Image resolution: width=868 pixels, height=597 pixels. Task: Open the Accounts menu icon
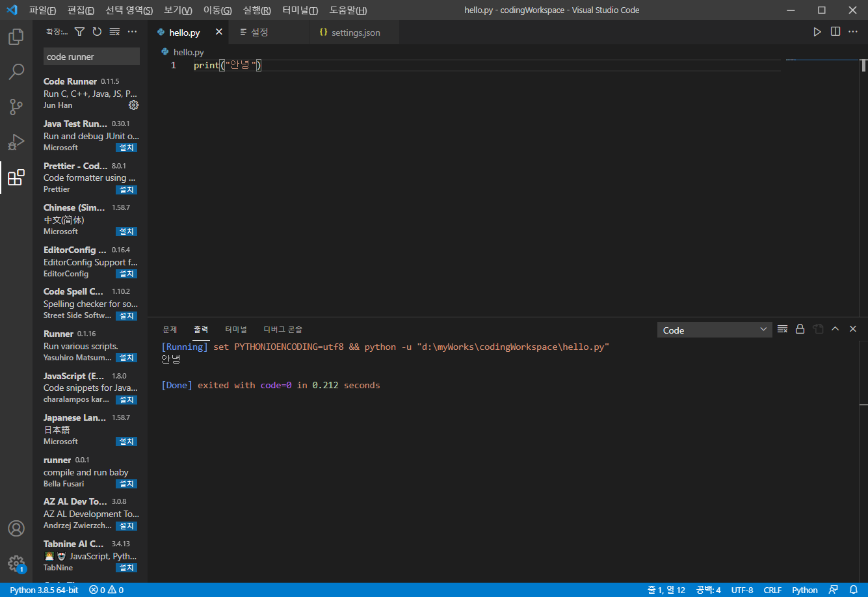click(x=16, y=528)
